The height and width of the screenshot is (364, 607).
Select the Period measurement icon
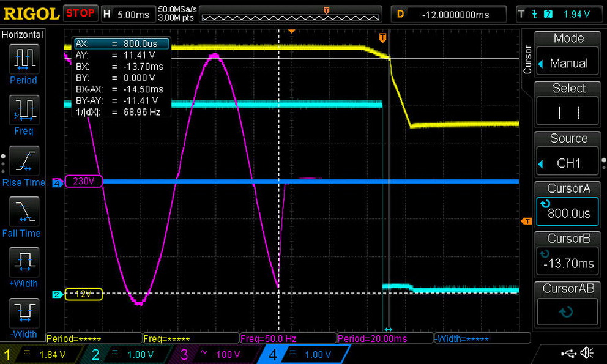[23, 59]
